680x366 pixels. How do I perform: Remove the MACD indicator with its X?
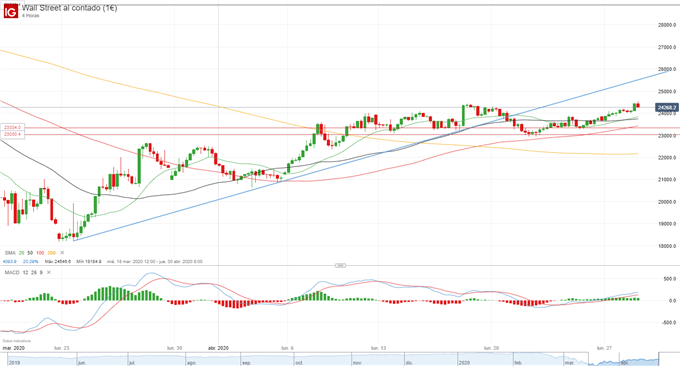click(49, 272)
